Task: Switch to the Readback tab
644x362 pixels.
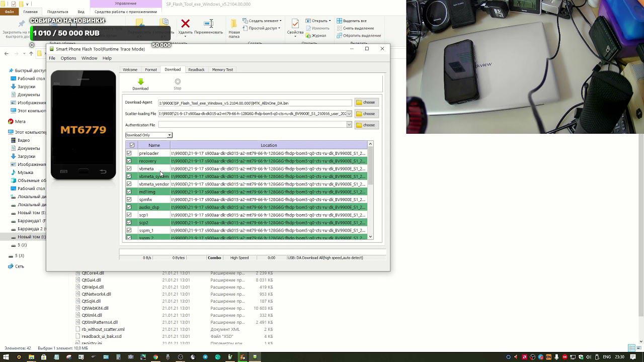Action: (x=196, y=70)
